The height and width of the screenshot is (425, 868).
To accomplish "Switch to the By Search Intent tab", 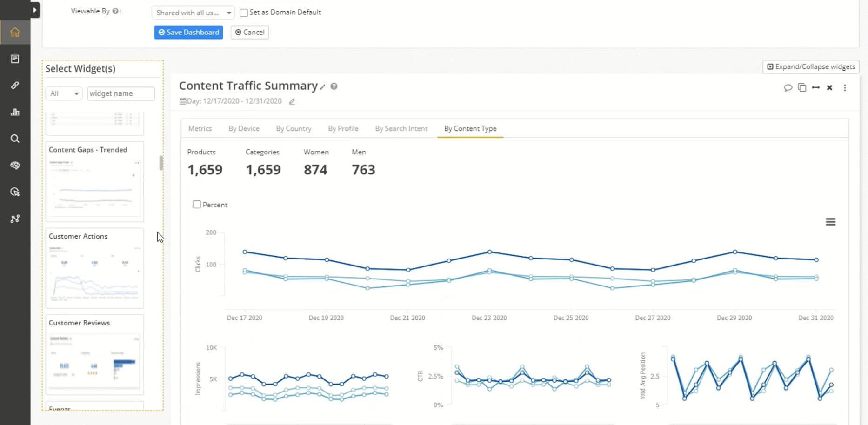I will [x=401, y=128].
